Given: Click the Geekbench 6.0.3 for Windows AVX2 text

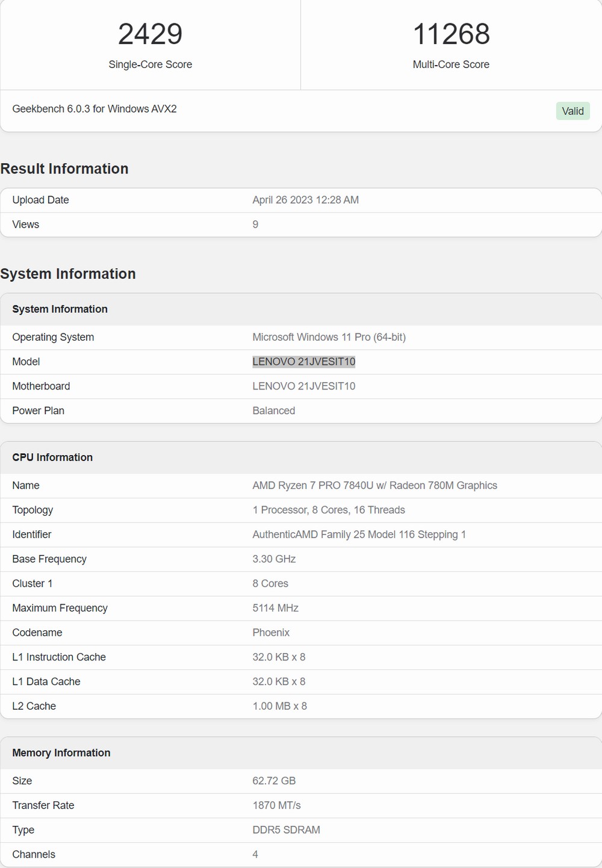Looking at the screenshot, I should click(95, 109).
